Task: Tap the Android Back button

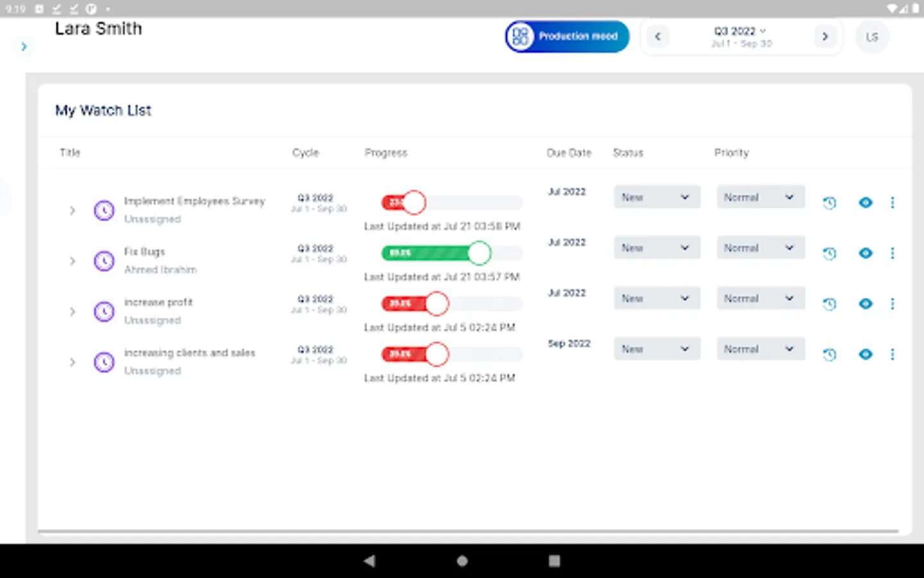Action: point(369,561)
